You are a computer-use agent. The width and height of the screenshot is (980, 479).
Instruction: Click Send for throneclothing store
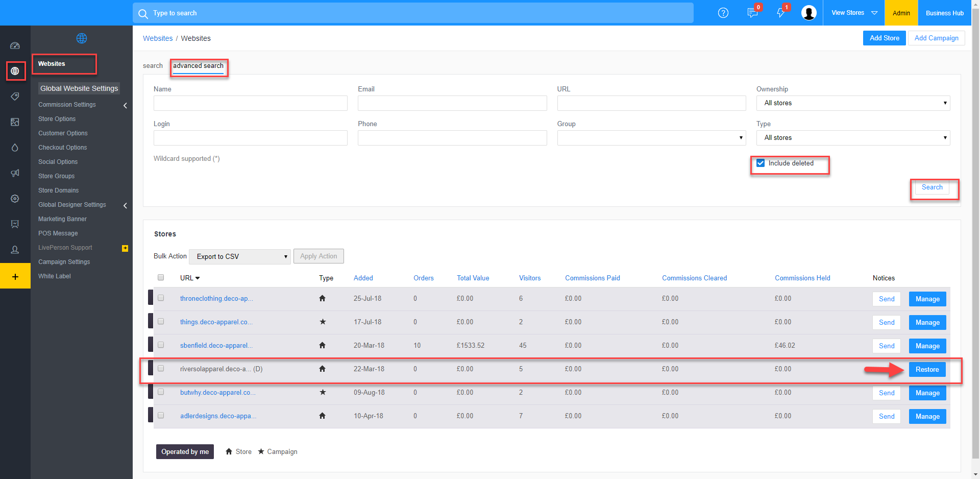coord(886,299)
